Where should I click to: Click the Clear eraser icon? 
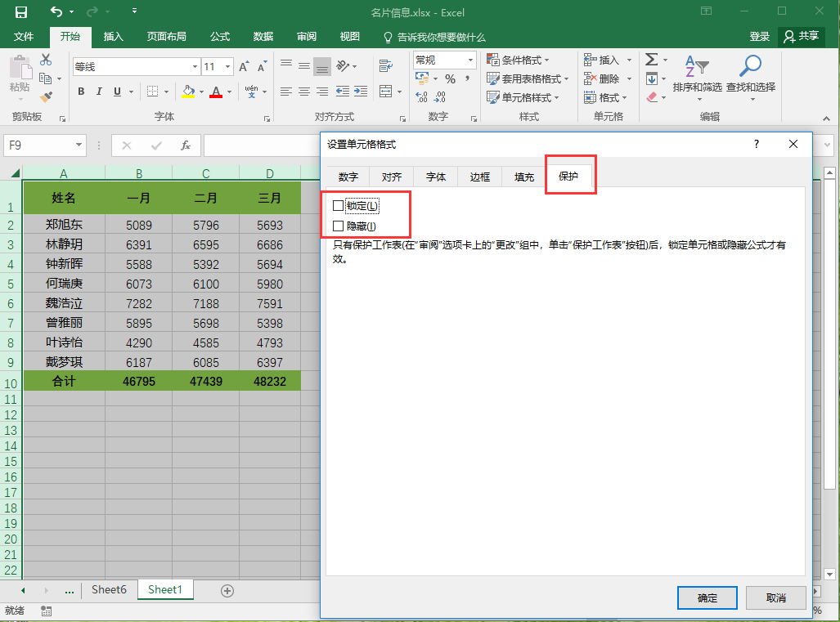point(652,97)
